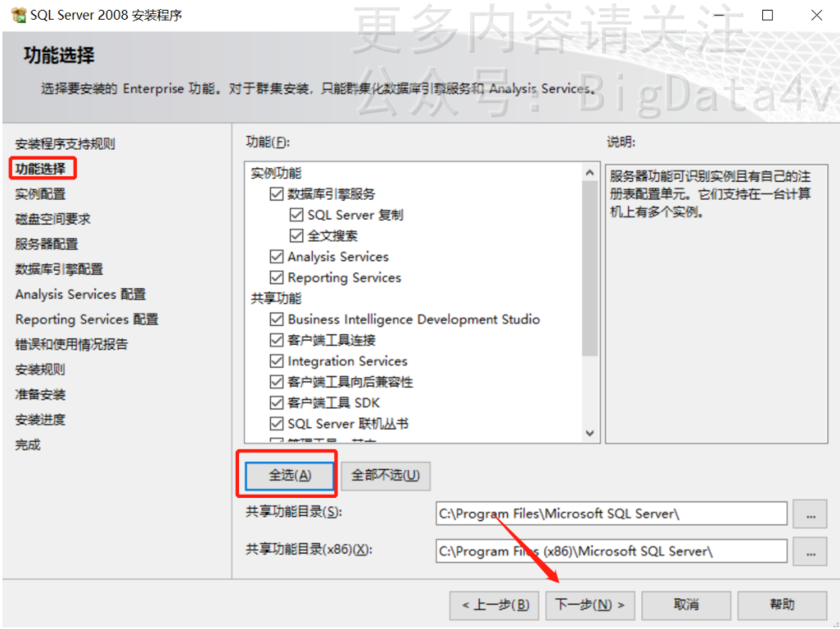
Task: Toggle the Reporting Services feature checkbox
Action: [x=277, y=278]
